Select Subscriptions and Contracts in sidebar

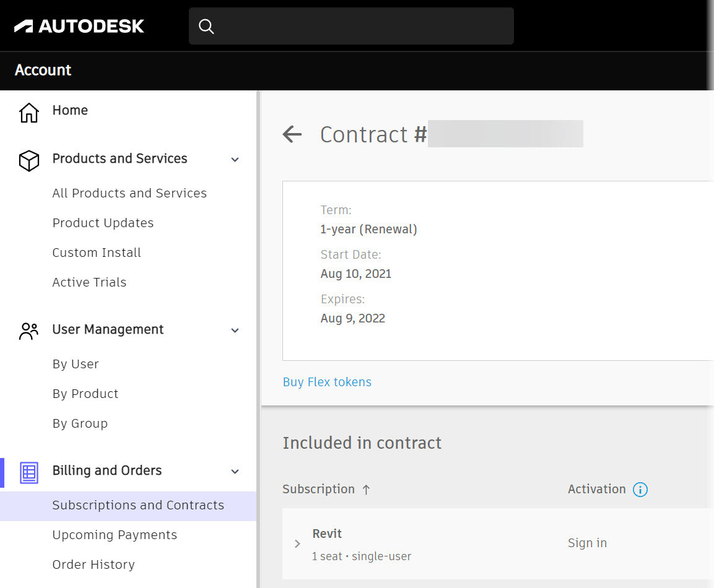(137, 505)
